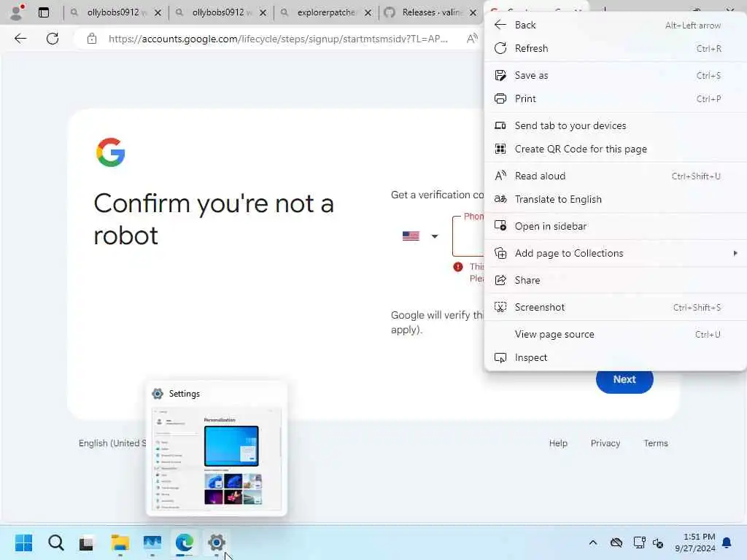Open the Privacy link in footer
747x560 pixels.
605,443
